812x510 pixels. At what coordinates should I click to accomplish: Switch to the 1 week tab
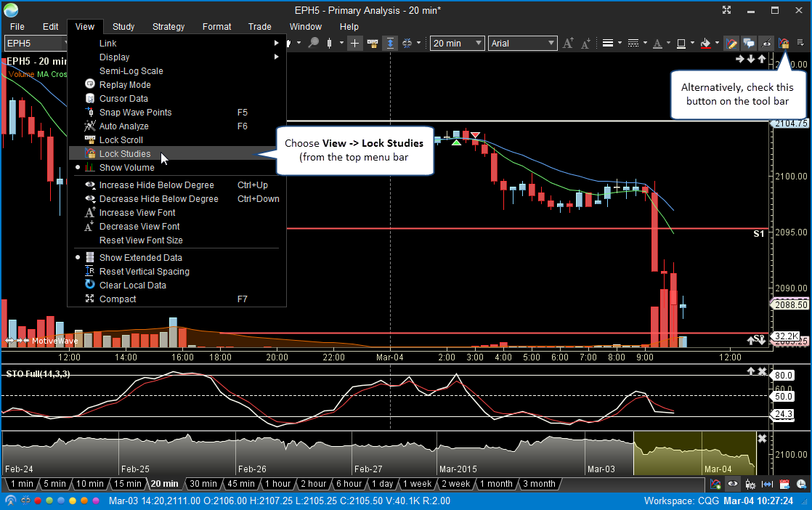click(x=418, y=484)
